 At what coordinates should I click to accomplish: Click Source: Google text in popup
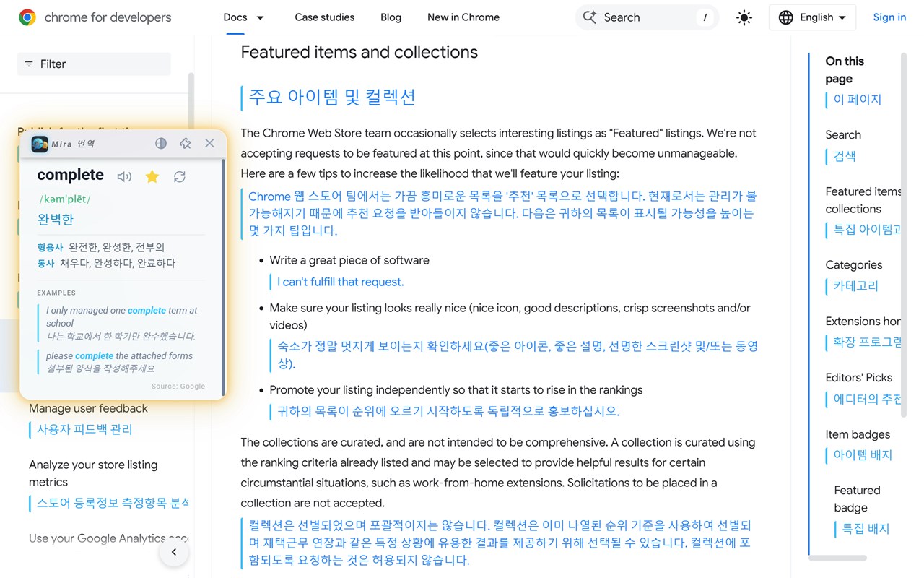178,387
